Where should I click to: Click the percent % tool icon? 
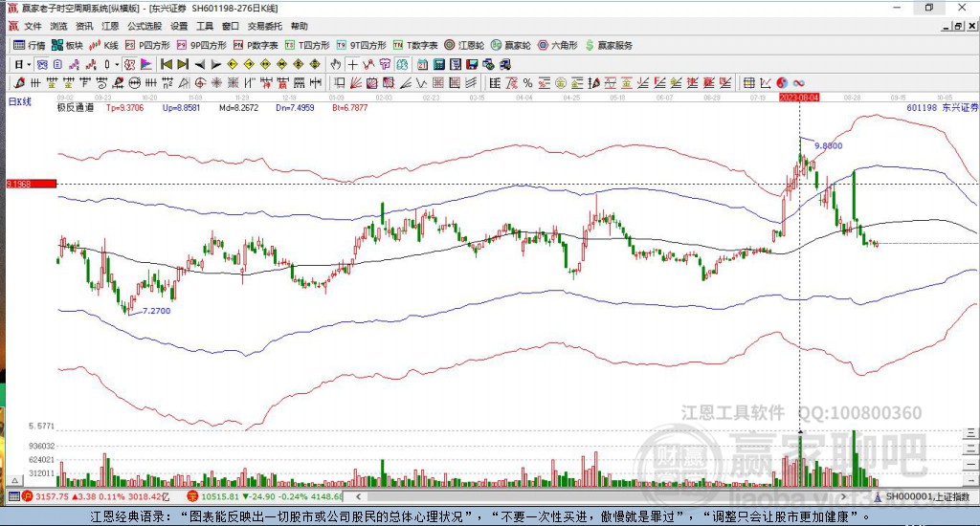coord(527,82)
